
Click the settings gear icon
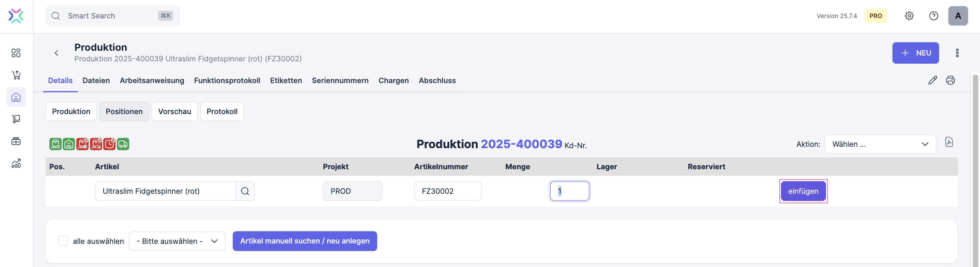[909, 16]
